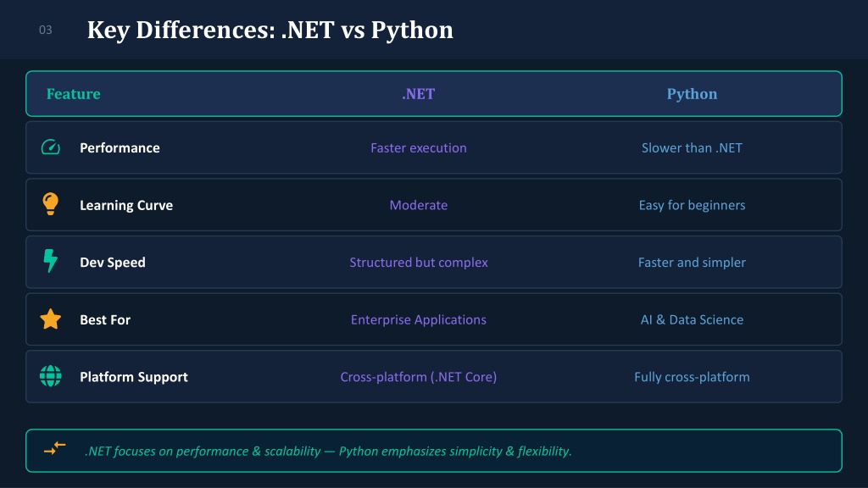Viewport: 868px width, 488px height.
Task: Click the Fully cross-platform cell
Action: pos(692,377)
